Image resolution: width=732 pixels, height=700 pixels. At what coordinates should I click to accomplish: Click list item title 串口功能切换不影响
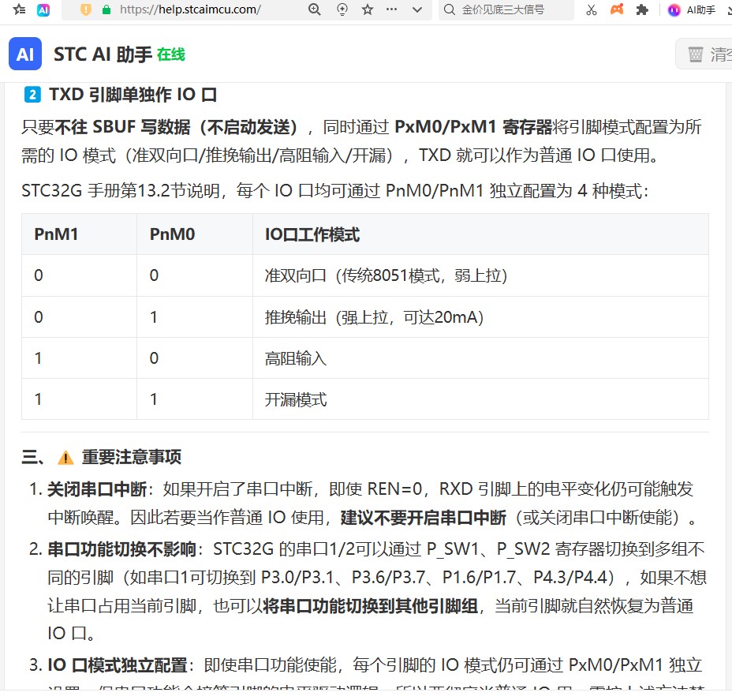121,549
